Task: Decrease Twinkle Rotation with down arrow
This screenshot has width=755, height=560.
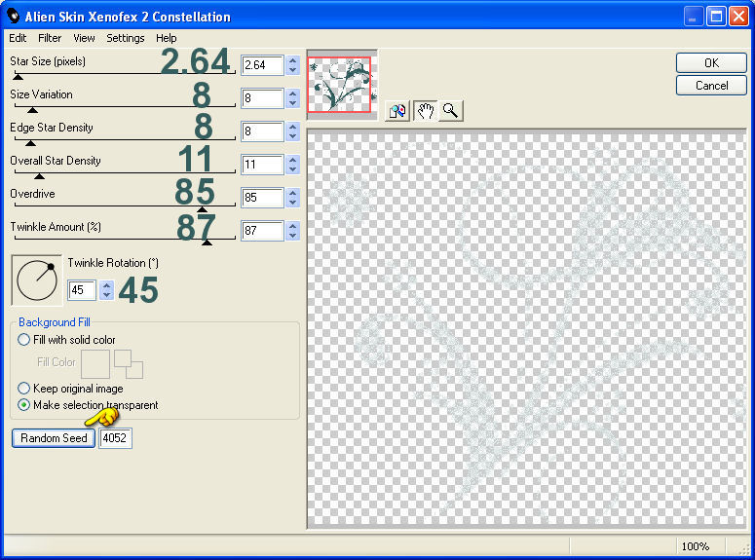Action: tap(107, 295)
